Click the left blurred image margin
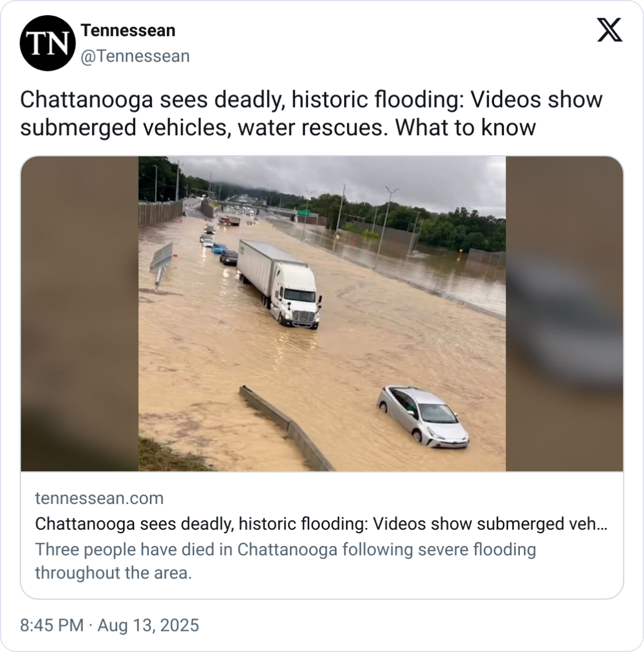The width and height of the screenshot is (644, 652). (80, 314)
